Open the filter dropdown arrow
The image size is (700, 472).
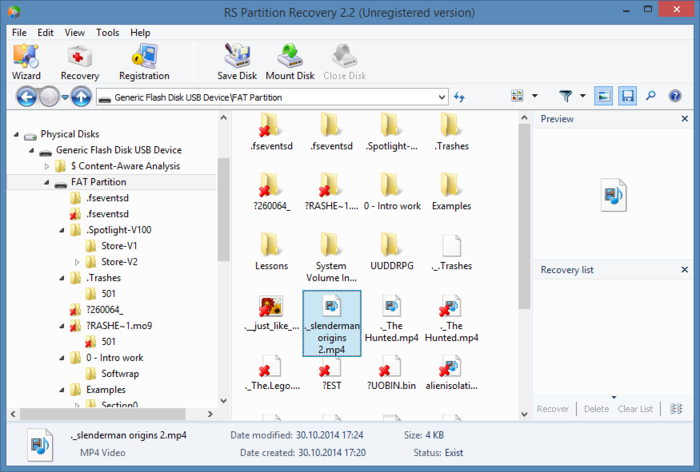[585, 97]
